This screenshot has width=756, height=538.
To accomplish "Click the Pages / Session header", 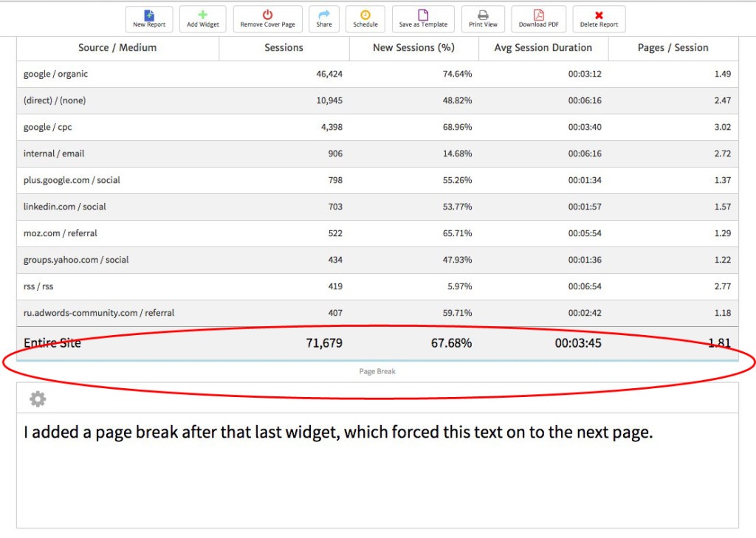I will (673, 47).
